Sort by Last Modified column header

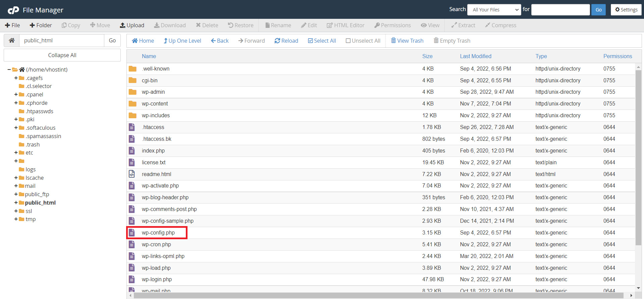click(x=476, y=56)
